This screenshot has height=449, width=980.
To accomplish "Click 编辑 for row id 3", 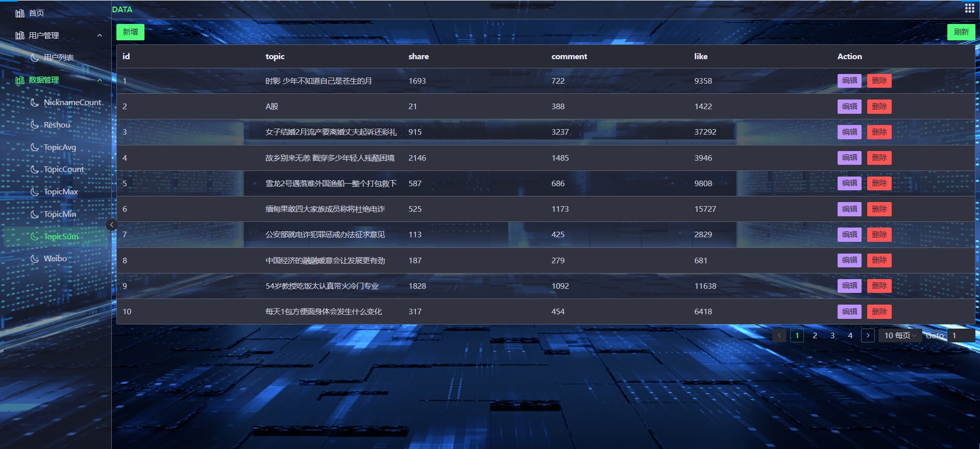I will [x=849, y=132].
